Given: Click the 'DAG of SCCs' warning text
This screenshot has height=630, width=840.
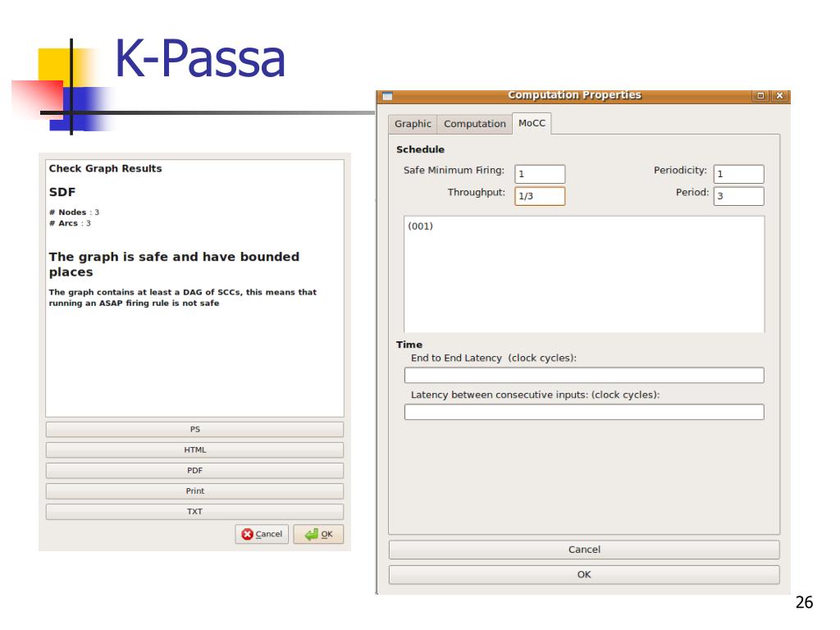Looking at the screenshot, I should click(x=183, y=297).
